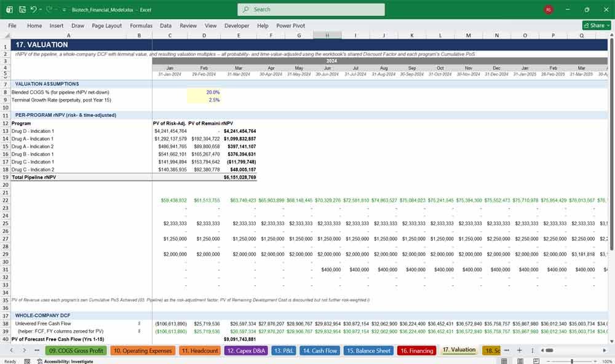Switch to the '13. P&L' sheet tab

(284, 350)
